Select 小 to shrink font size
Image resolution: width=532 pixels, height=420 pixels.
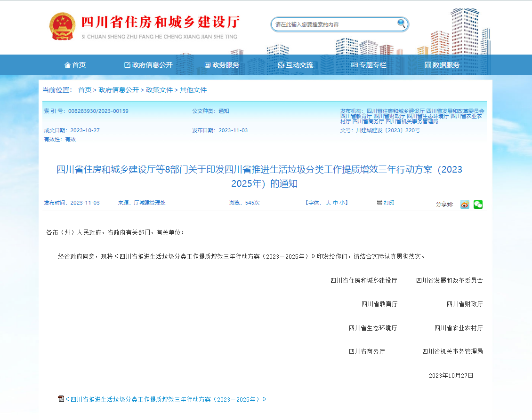pyautogui.click(x=341, y=202)
